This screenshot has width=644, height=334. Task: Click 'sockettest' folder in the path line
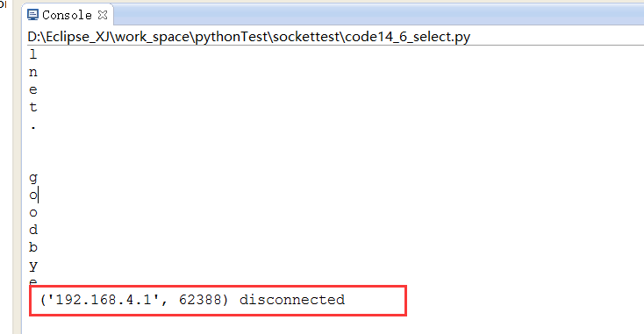[x=307, y=37]
